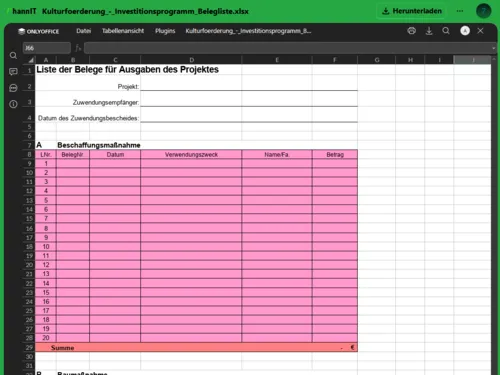Click the Herunterladen download button

412,11
